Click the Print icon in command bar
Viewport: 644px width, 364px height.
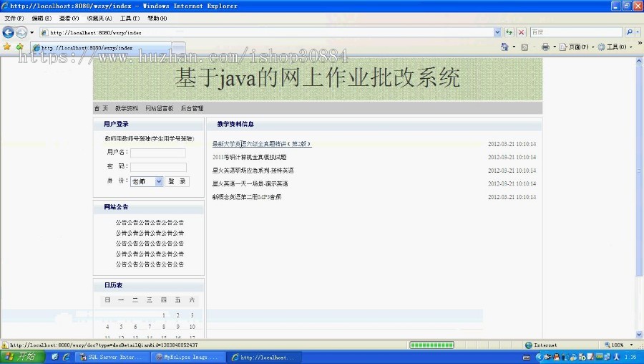click(x=545, y=47)
